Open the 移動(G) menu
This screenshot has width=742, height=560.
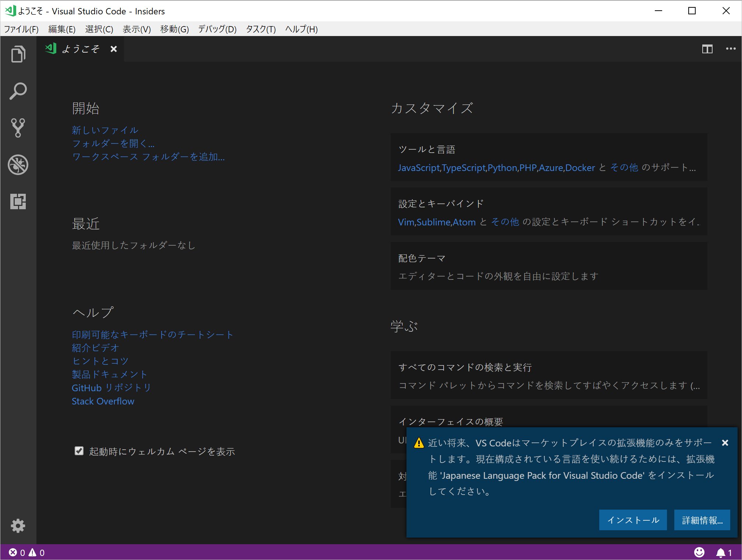click(174, 29)
